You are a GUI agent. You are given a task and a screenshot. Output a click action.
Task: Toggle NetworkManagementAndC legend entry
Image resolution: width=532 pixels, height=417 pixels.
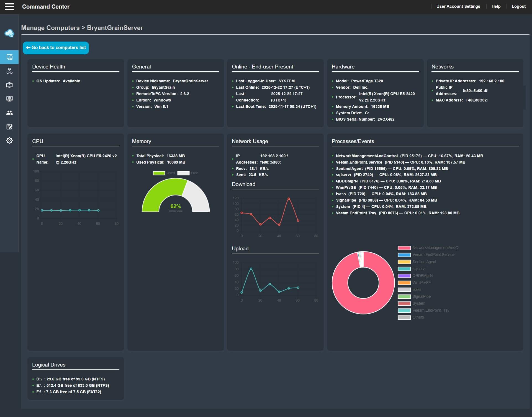point(428,248)
